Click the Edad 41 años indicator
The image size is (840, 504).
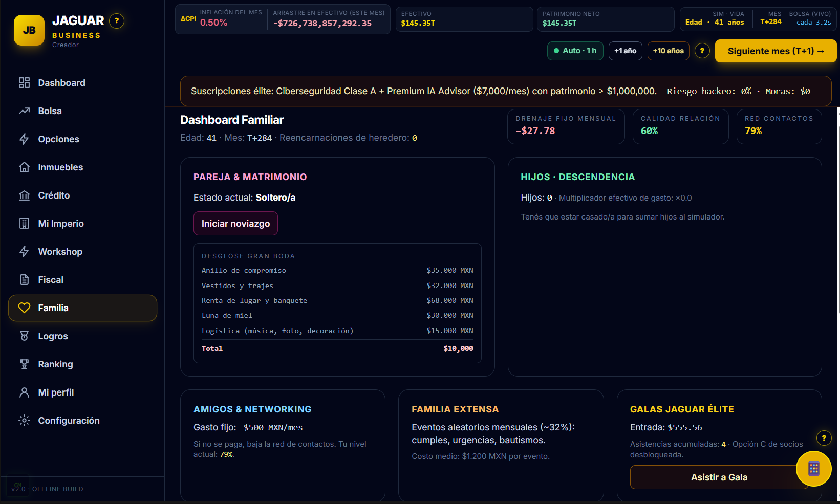(x=715, y=23)
